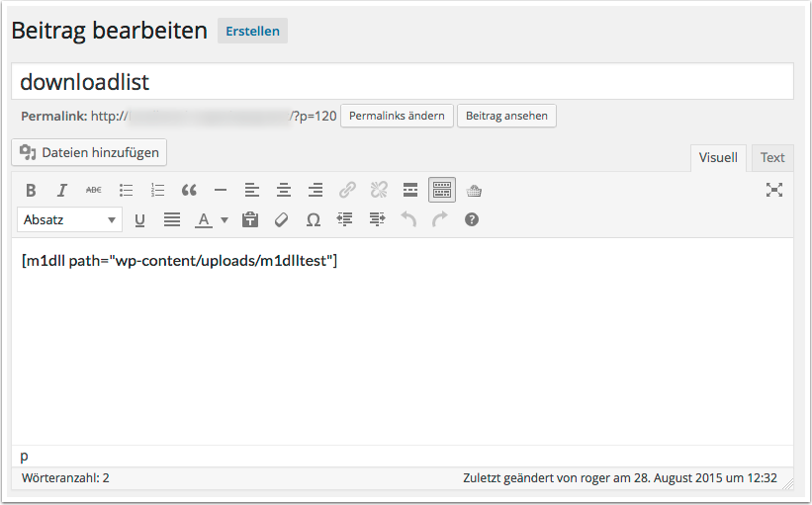
Task: Click Beitrag ansehen button
Action: 506,116
